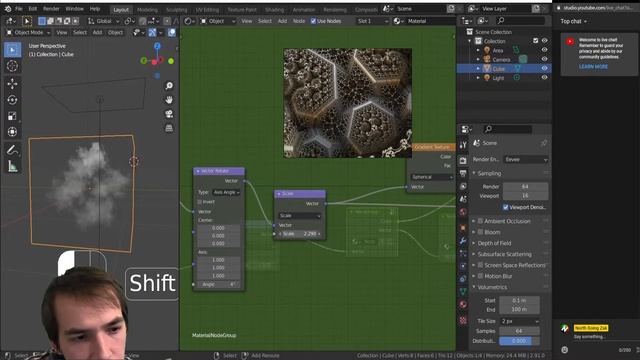Open the Modifiers properties tab
Viewport: 640px width, 360px height.
pyautogui.click(x=463, y=241)
